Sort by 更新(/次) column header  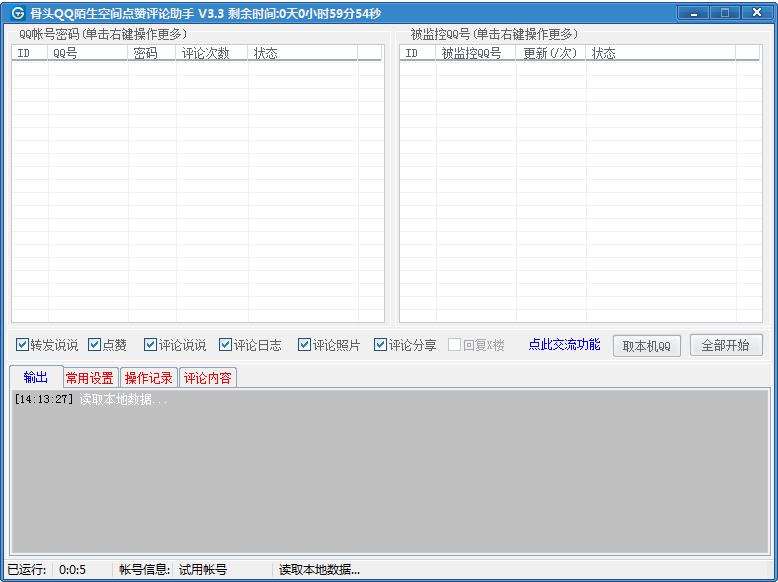coord(551,53)
